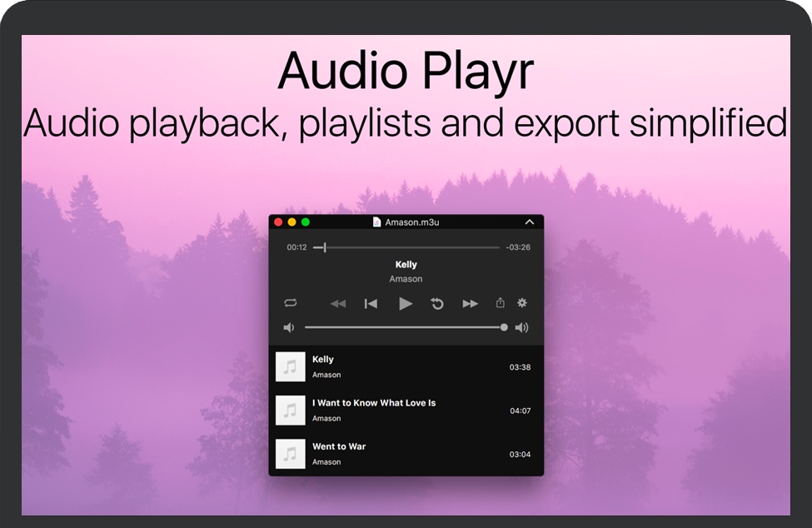Toggle repeat playback mode

pyautogui.click(x=291, y=302)
